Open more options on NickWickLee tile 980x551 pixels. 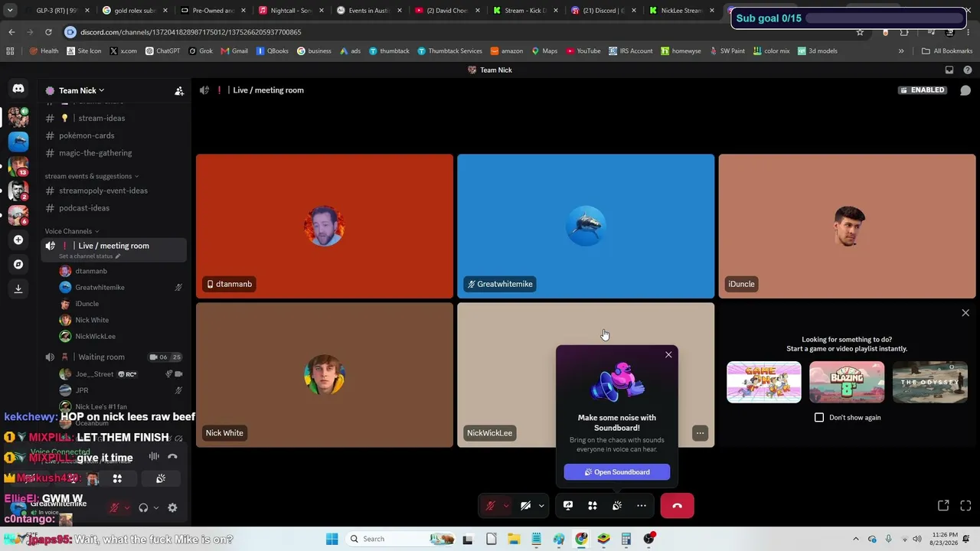700,433
